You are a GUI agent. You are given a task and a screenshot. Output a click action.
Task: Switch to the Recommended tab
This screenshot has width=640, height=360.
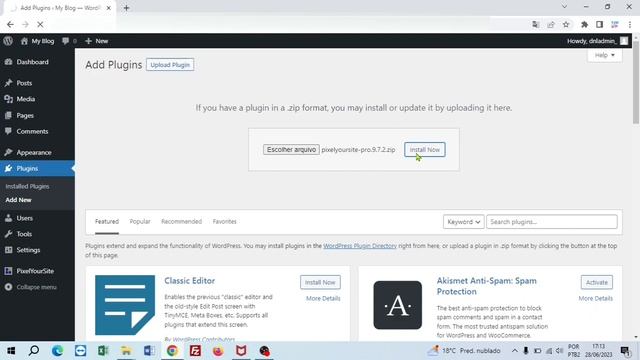[181, 222]
